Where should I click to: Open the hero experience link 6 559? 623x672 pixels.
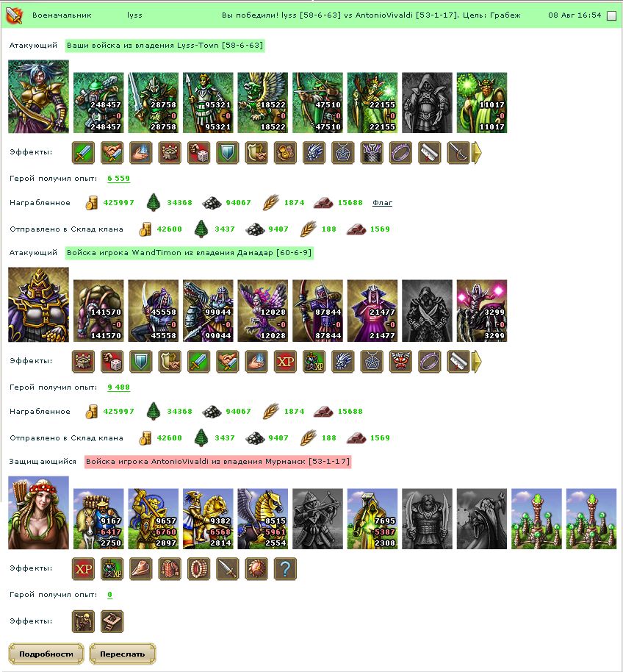118,178
